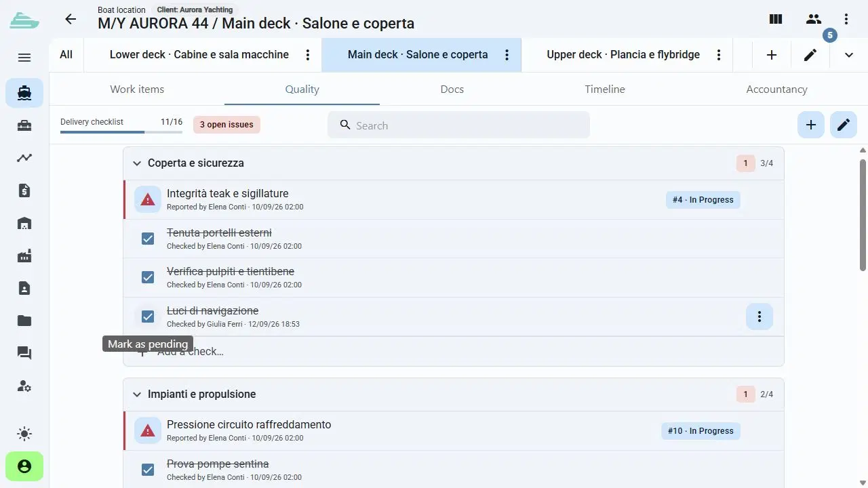Focus the Search input field
The height and width of the screenshot is (488, 868).
458,125
